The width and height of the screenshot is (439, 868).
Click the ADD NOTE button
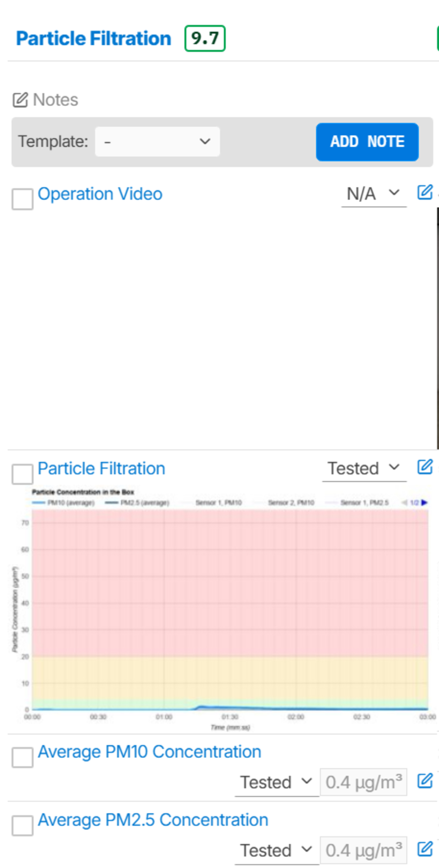pos(367,142)
